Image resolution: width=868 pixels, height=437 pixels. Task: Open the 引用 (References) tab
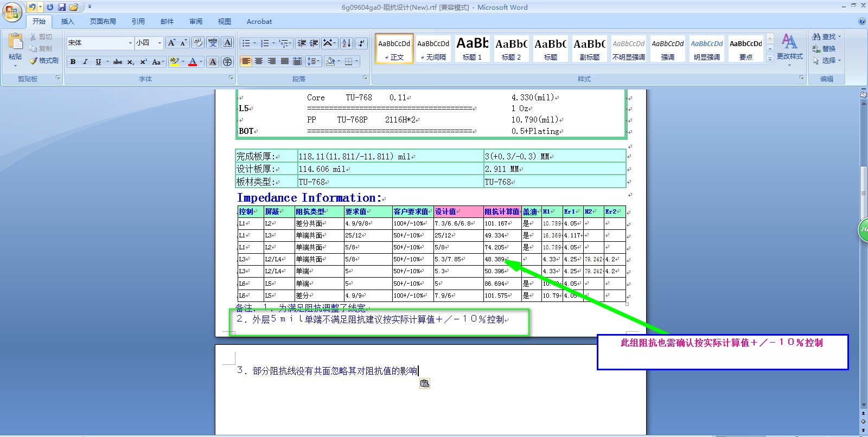tap(138, 22)
